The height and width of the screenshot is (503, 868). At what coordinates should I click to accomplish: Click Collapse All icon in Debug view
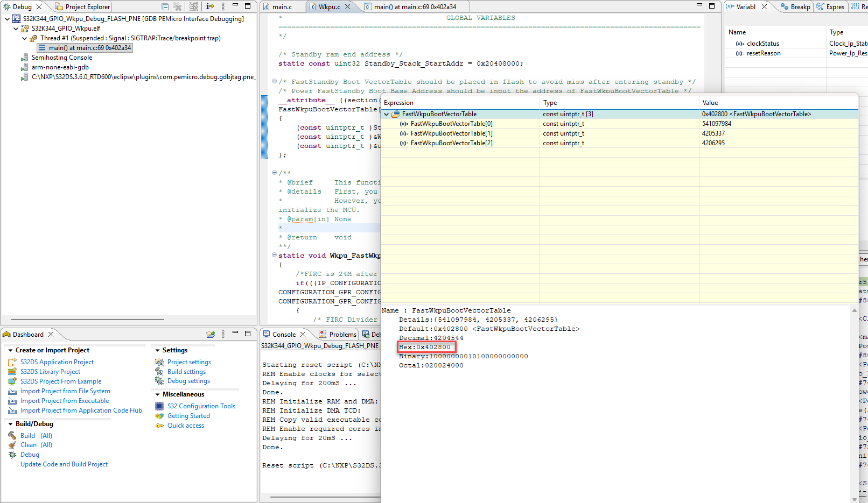pyautogui.click(x=165, y=6)
